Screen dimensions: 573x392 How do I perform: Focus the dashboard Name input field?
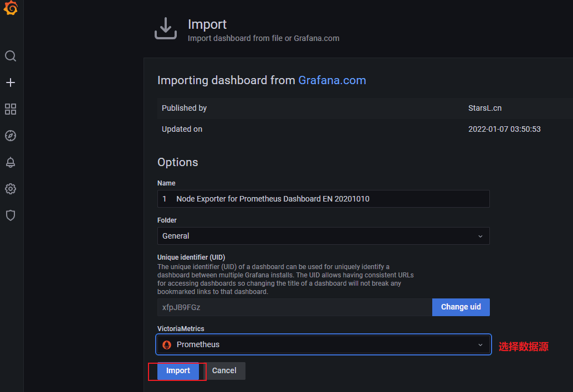(x=323, y=199)
